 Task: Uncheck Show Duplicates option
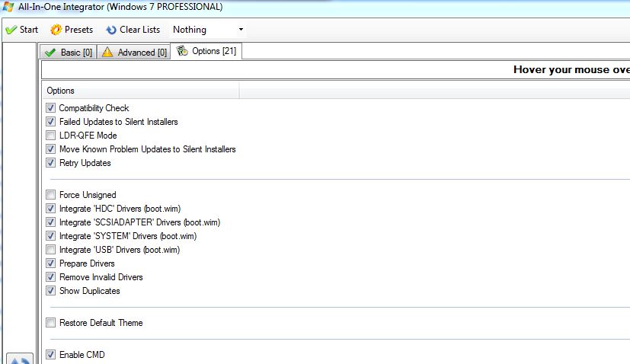[50, 290]
